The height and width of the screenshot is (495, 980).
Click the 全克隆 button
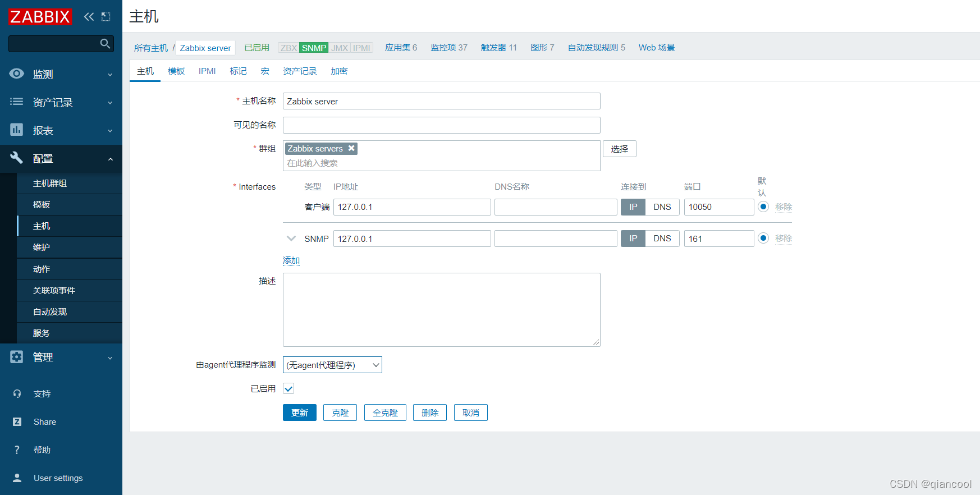tap(385, 412)
